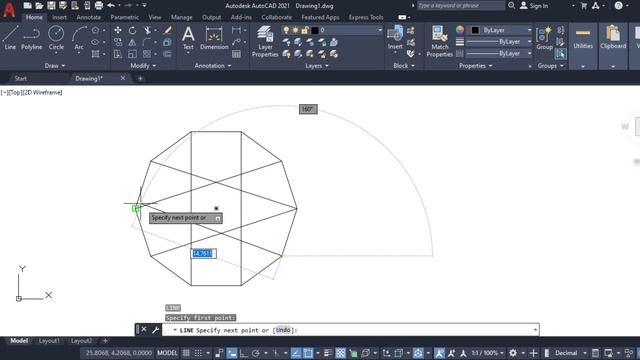Viewport: 640px width, 360px height.
Task: Switch to the Insert ribbon tab
Action: click(x=59, y=17)
